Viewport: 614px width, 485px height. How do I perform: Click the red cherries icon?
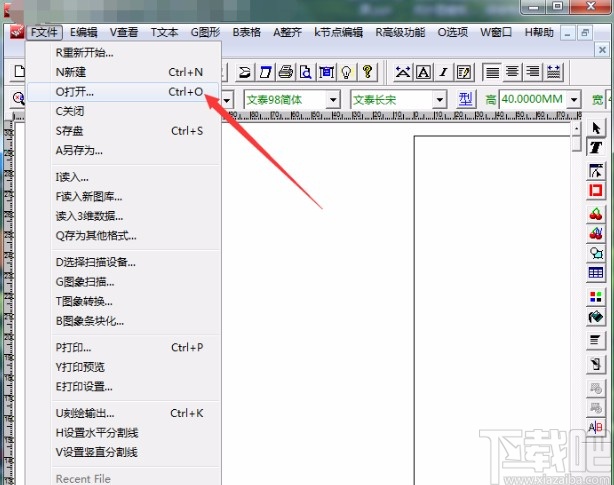(596, 214)
